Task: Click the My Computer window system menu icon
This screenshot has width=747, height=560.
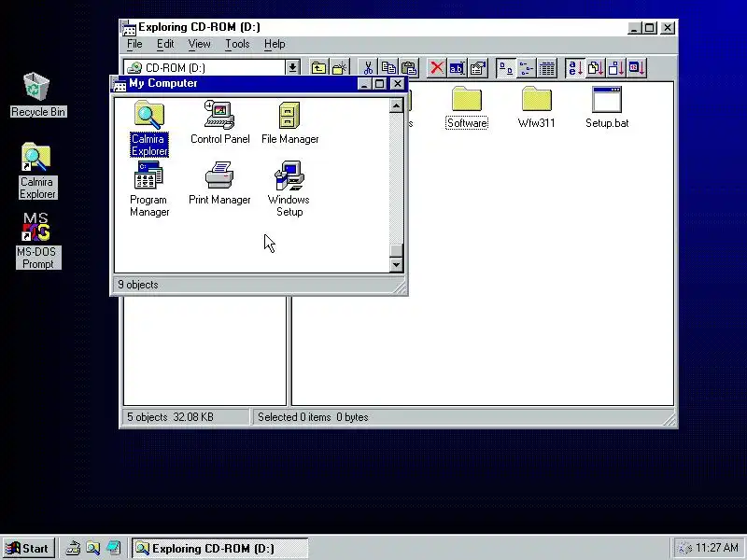Action: point(120,84)
